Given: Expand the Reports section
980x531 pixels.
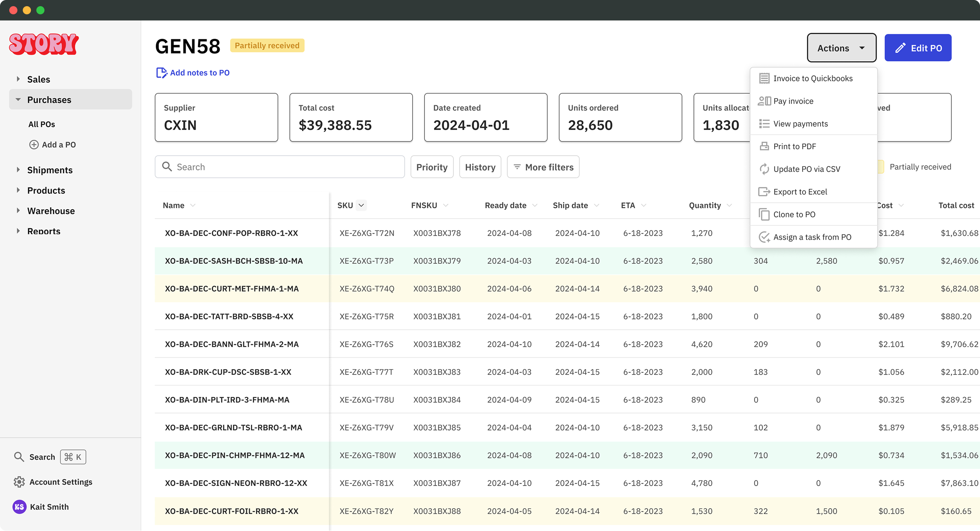Looking at the screenshot, I should coord(18,231).
